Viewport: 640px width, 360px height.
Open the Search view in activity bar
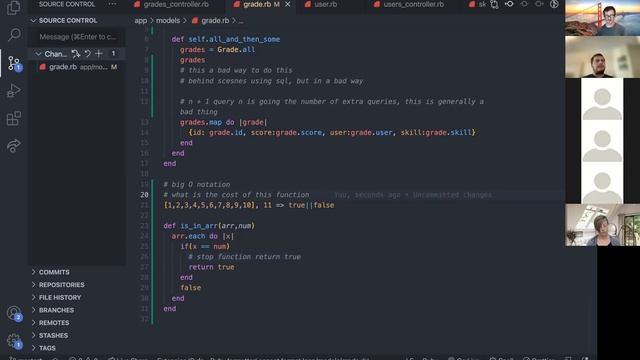[x=14, y=35]
